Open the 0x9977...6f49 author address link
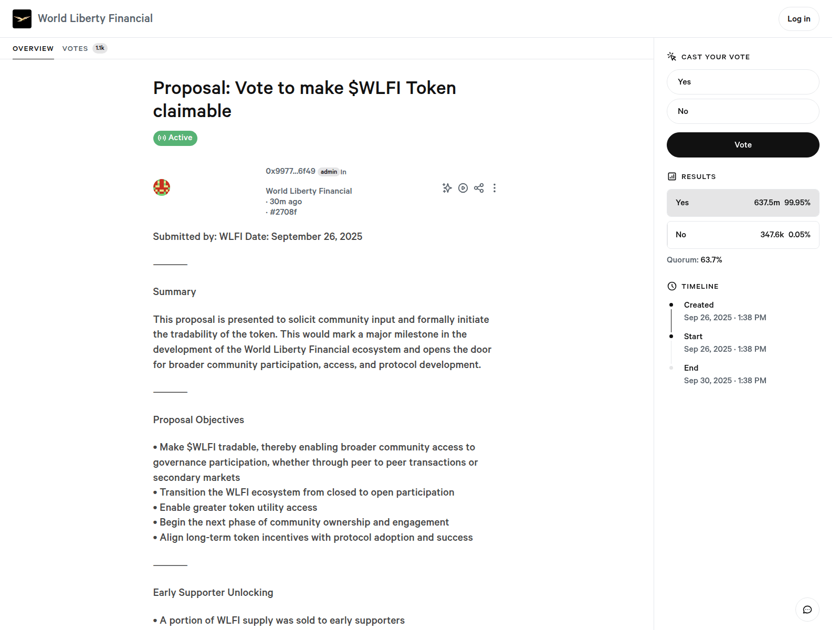The width and height of the screenshot is (840, 630). coord(290,171)
